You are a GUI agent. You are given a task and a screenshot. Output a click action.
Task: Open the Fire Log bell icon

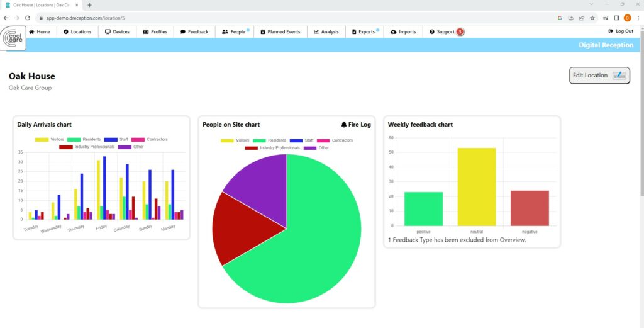344,125
